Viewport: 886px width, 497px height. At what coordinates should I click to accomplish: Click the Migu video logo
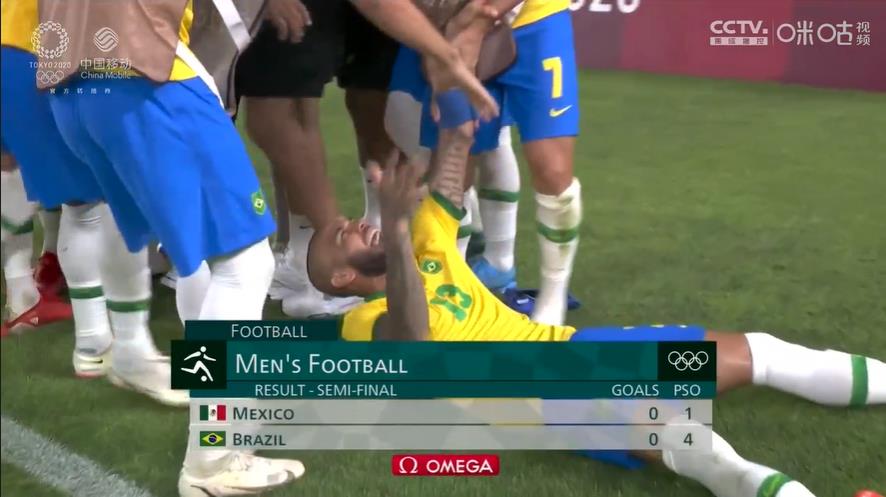tap(823, 33)
